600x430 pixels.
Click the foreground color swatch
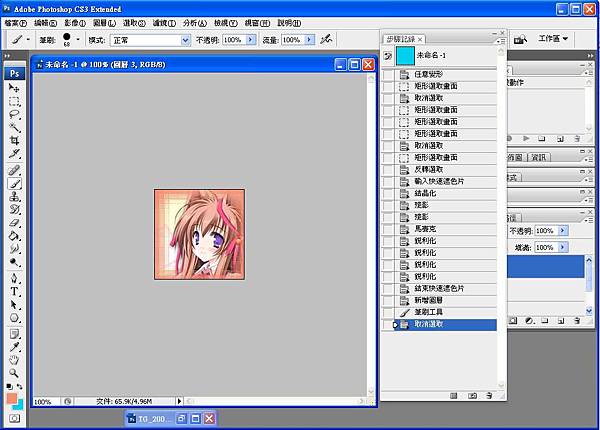(x=12, y=398)
